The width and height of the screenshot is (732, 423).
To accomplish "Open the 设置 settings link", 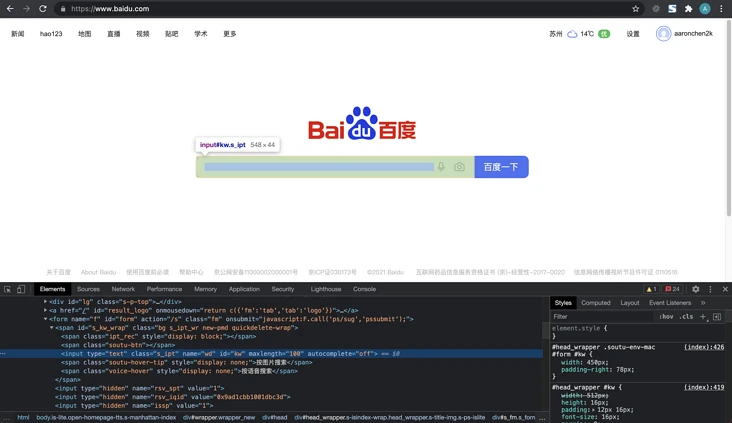I will [x=633, y=34].
